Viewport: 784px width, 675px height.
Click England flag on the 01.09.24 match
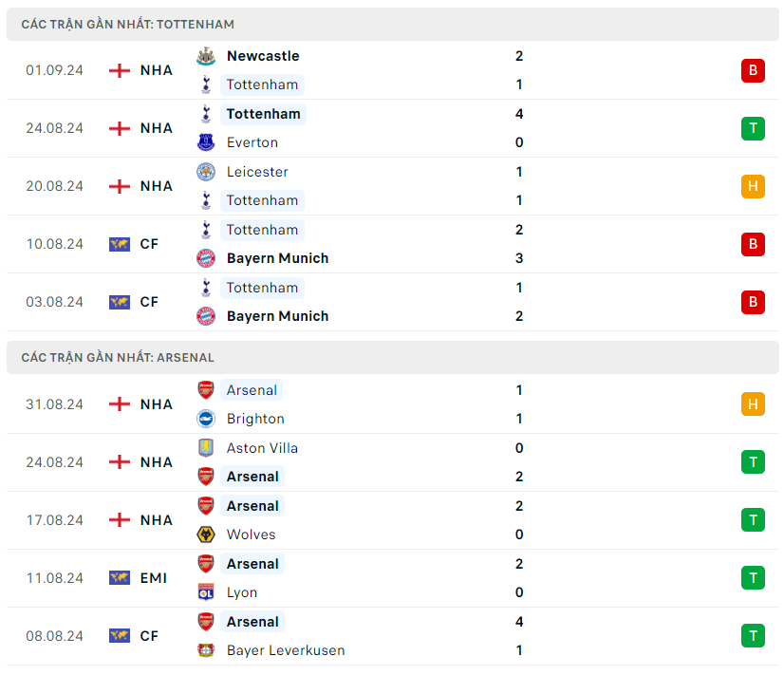click(120, 70)
